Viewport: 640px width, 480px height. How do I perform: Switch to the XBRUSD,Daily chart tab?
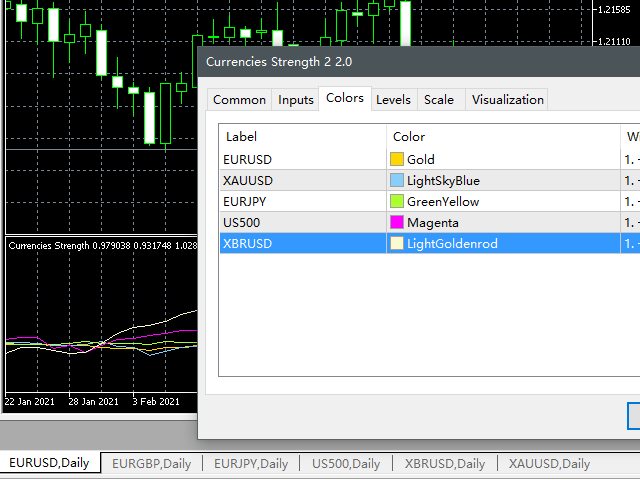click(x=444, y=463)
